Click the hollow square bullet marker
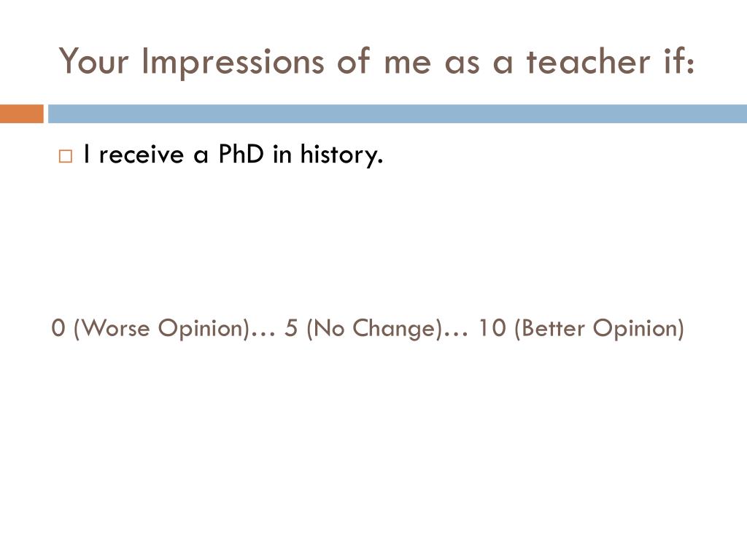 65,156
